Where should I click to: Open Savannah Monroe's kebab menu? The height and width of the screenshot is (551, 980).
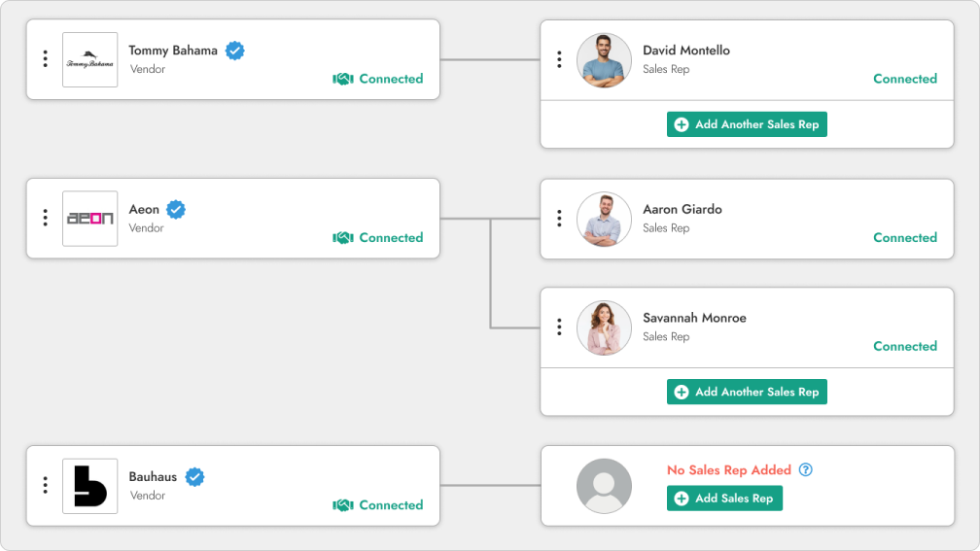click(x=559, y=327)
